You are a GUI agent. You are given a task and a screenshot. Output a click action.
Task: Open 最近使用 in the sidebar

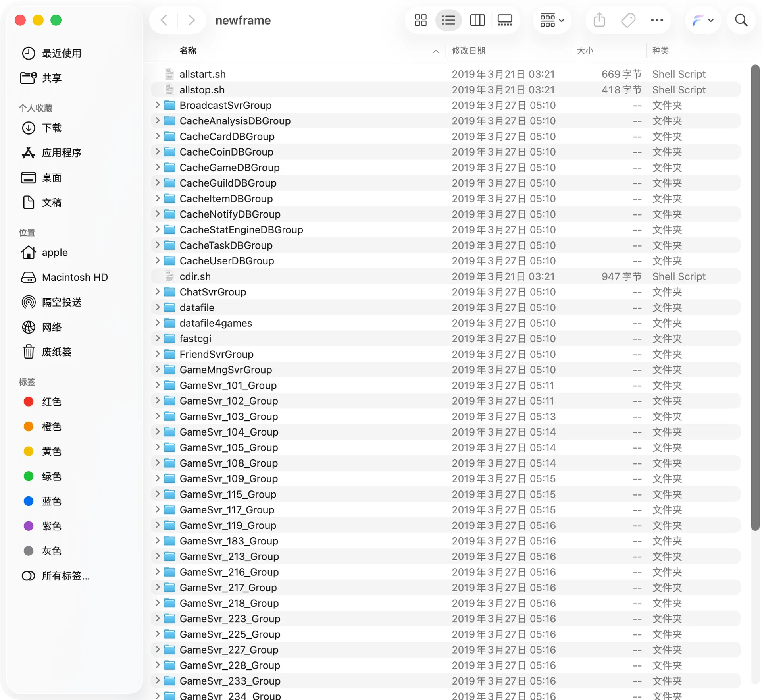(x=52, y=53)
